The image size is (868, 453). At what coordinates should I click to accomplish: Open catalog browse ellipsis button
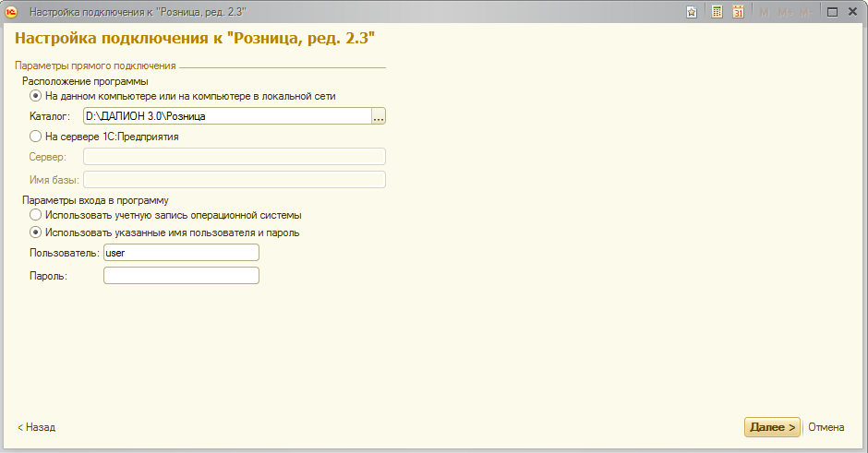coord(379,116)
